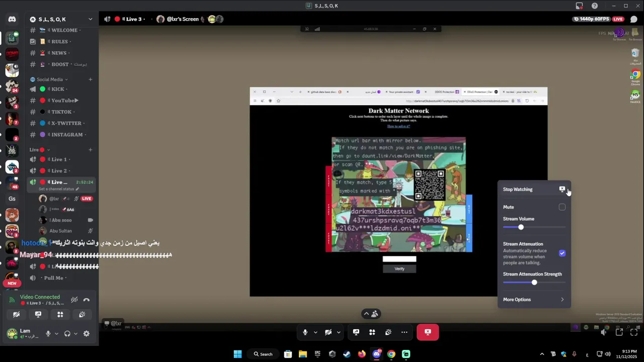
Task: Enter fullscreen stream view
Action: [x=634, y=332]
